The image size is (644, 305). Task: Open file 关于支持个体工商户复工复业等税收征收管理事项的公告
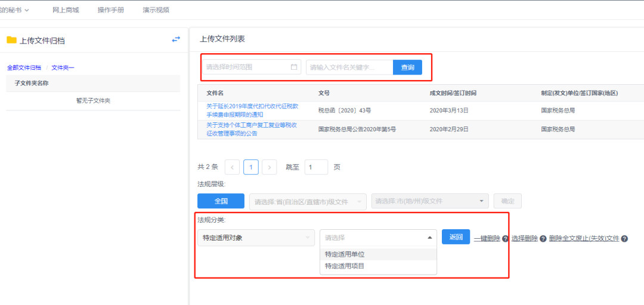coord(252,129)
